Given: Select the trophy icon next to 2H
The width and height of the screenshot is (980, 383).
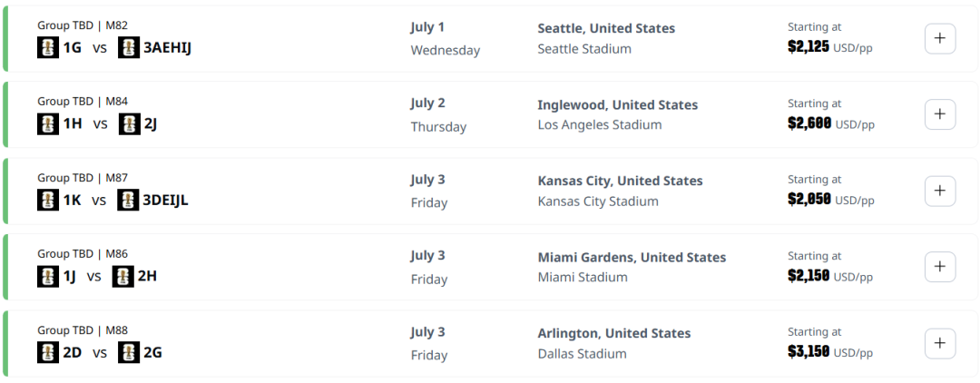Looking at the screenshot, I should click(122, 276).
